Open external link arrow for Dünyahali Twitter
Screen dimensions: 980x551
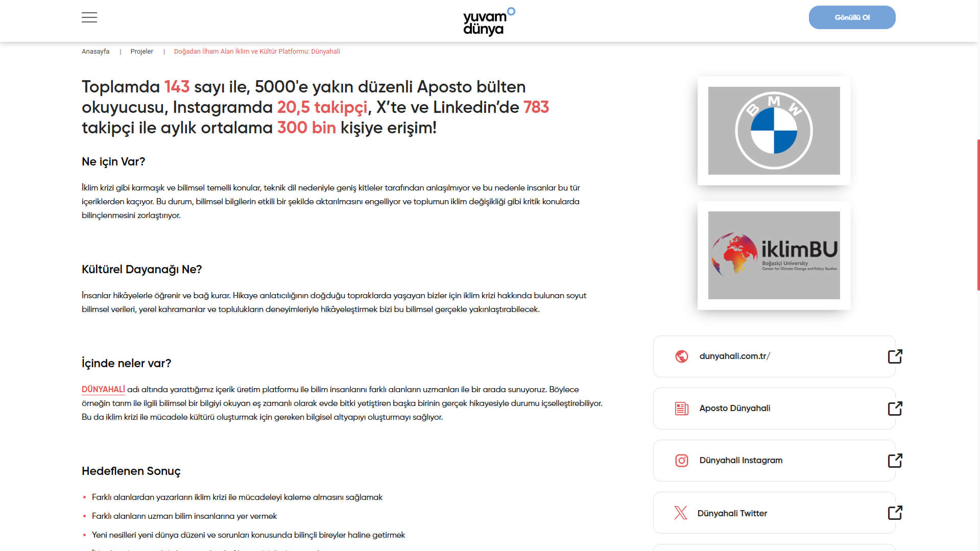[895, 513]
